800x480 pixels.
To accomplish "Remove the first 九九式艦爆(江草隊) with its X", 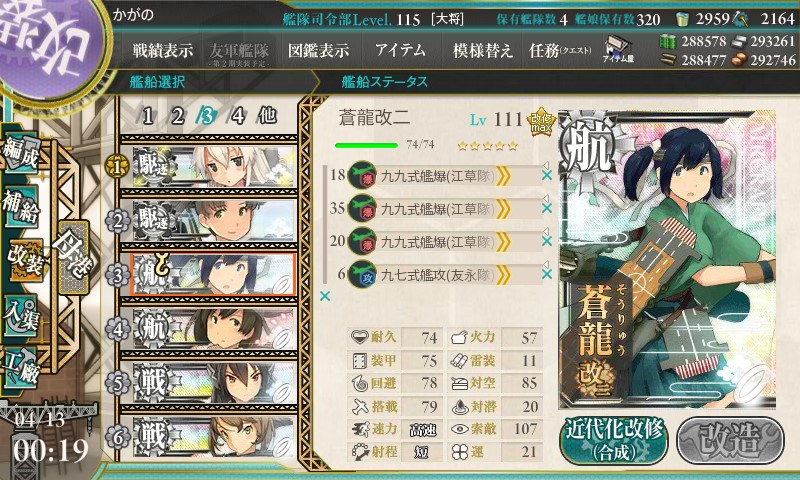I will 546,175.
